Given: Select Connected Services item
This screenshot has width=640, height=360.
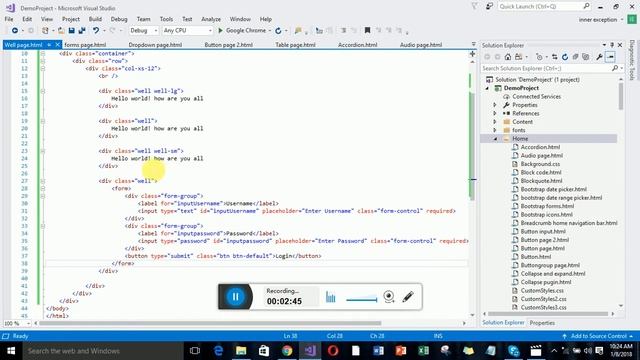Looking at the screenshot, I should pyautogui.click(x=536, y=97).
